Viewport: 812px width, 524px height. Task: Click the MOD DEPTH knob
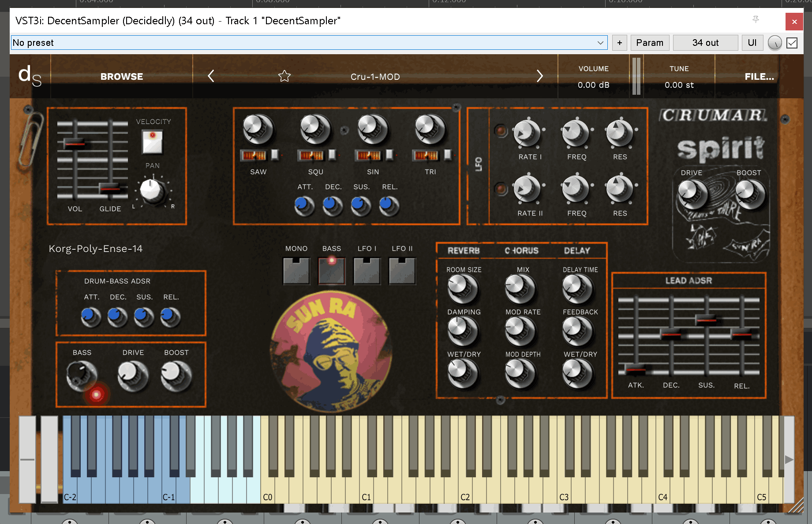click(520, 373)
